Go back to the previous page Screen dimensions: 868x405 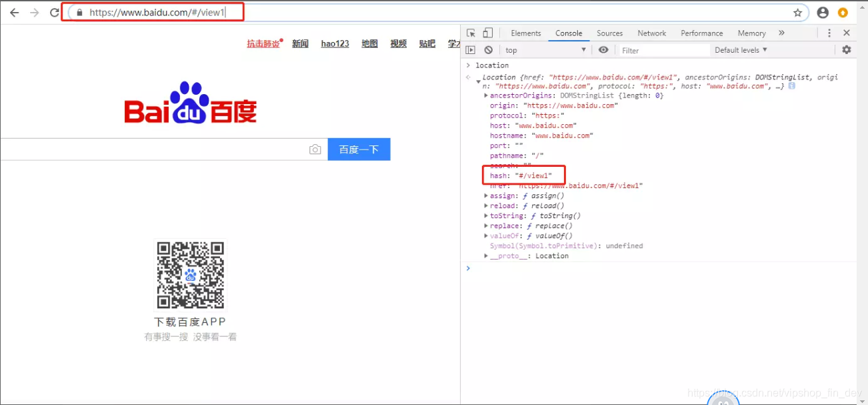pyautogui.click(x=14, y=13)
